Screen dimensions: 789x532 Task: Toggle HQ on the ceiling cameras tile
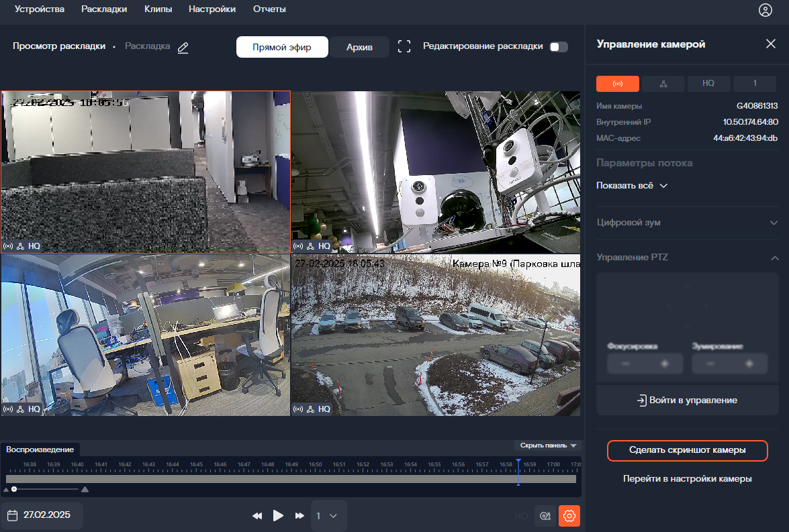(x=324, y=246)
